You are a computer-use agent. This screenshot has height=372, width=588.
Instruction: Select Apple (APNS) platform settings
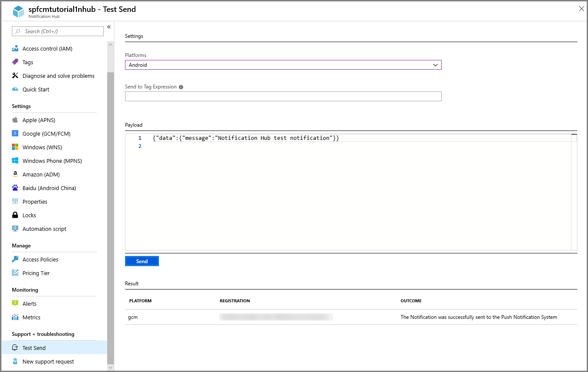point(38,120)
